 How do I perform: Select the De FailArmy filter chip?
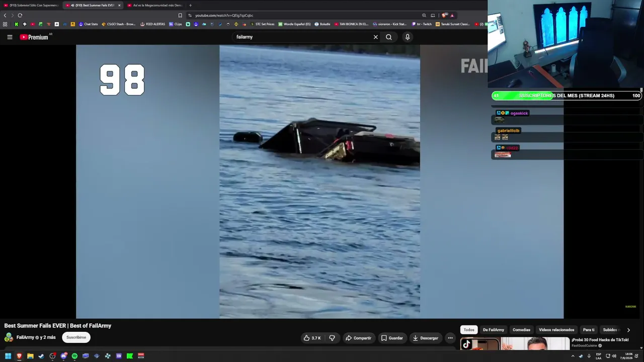pos(494,330)
